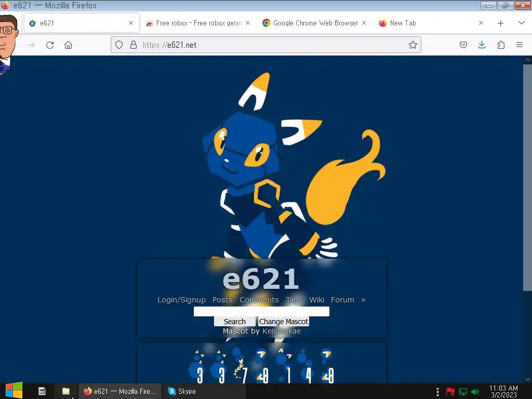Minimize the Firefox window
This screenshot has width=532, height=399.
488,5
